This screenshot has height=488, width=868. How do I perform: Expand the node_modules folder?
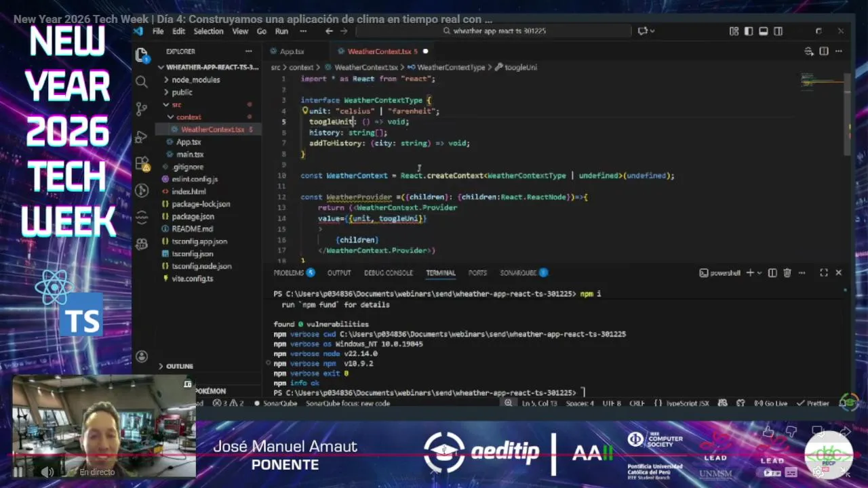point(195,80)
